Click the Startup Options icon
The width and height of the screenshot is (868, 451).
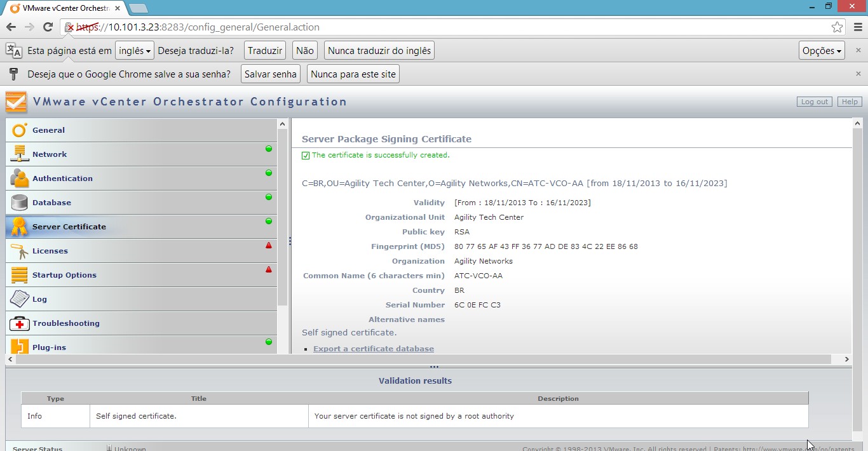coord(19,275)
